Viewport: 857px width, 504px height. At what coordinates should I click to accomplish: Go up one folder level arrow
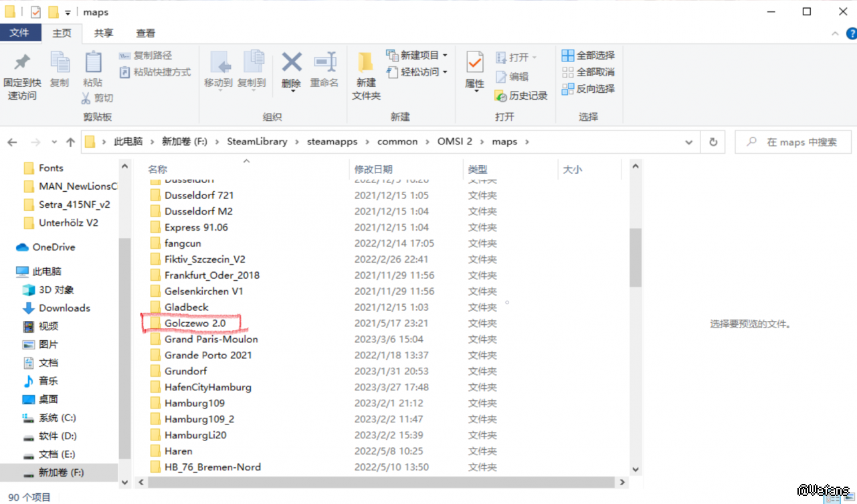tap(70, 142)
